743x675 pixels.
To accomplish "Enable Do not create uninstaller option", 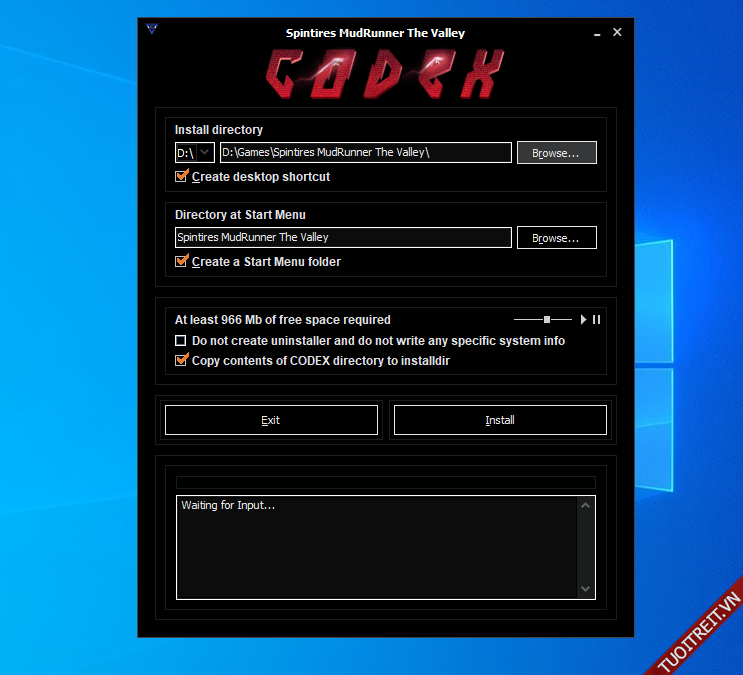I will pos(181,341).
